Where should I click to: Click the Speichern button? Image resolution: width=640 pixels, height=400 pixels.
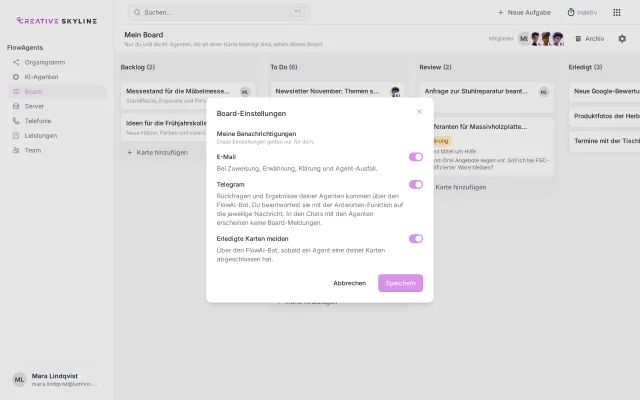tap(400, 283)
